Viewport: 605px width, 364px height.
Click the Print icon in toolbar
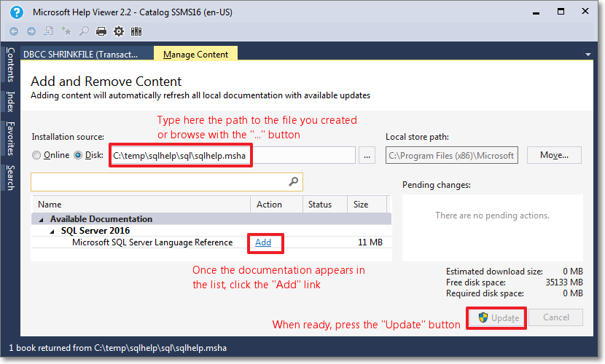[101, 31]
